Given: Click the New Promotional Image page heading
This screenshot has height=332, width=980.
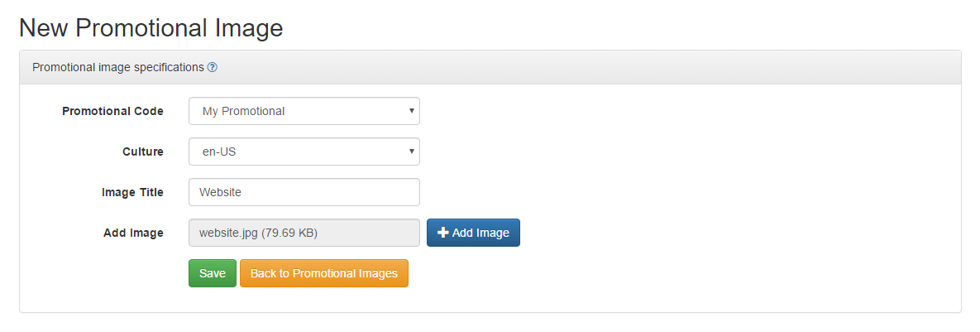Looking at the screenshot, I should click(x=151, y=28).
